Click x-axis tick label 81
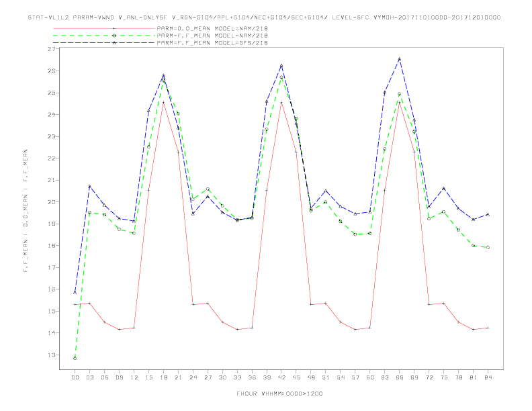The width and height of the screenshot is (532, 411). tap(474, 377)
